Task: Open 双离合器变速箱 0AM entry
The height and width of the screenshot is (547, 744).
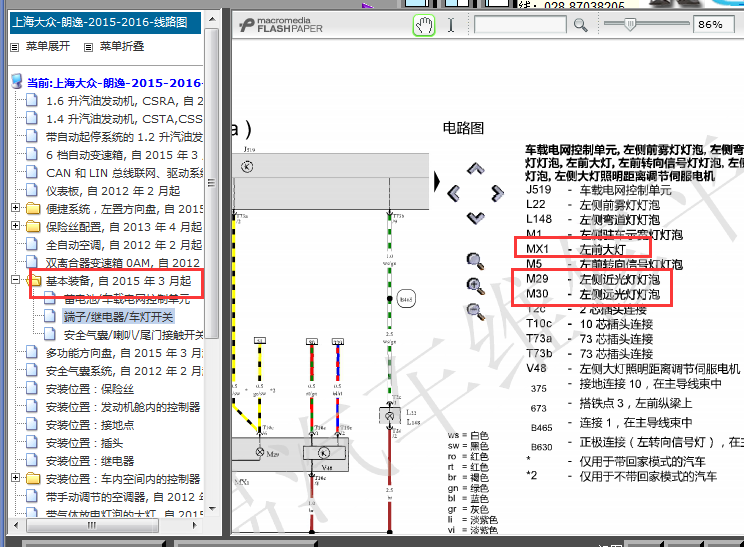Action: point(123,263)
